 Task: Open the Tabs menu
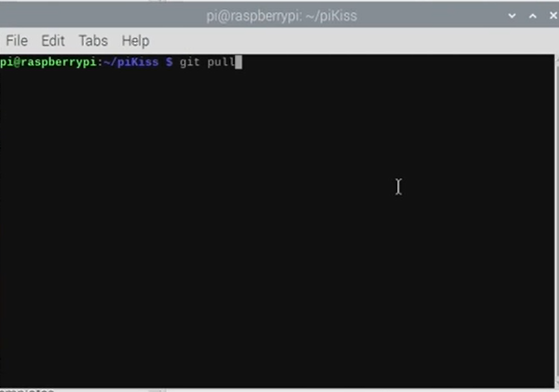(93, 41)
